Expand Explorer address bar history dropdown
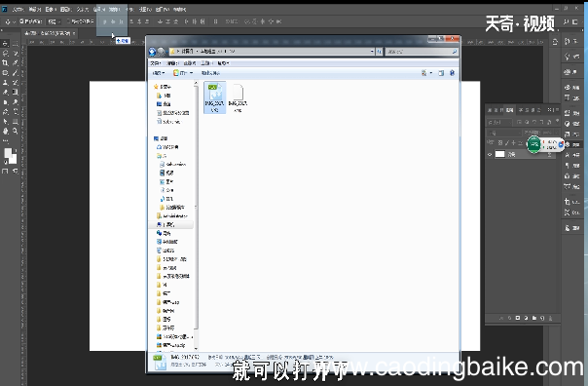The image size is (588, 386). (372, 52)
